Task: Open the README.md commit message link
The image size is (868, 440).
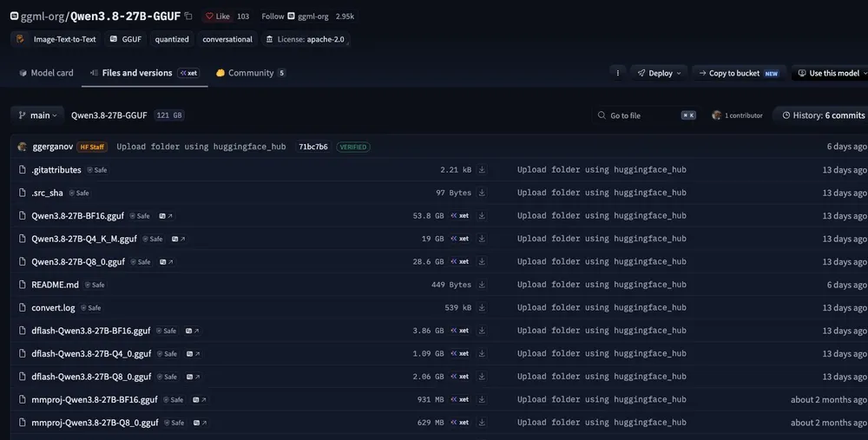Action: (602, 285)
